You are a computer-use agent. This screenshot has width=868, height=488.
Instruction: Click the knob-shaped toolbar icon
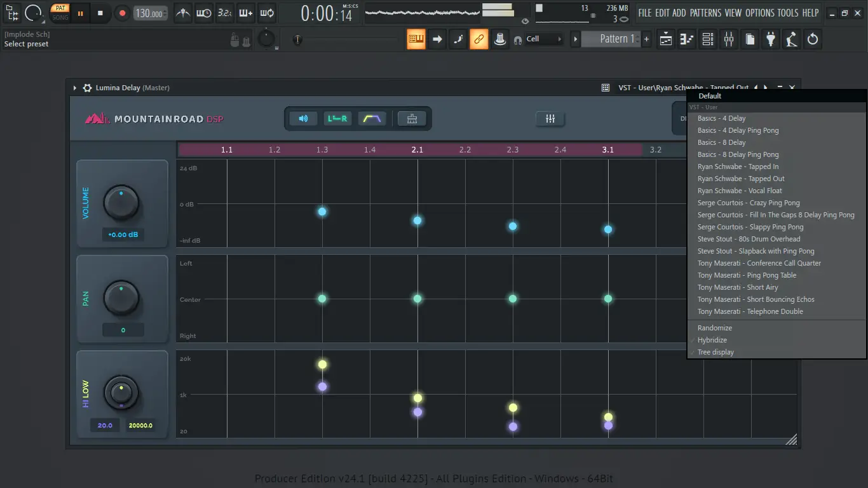coord(500,39)
